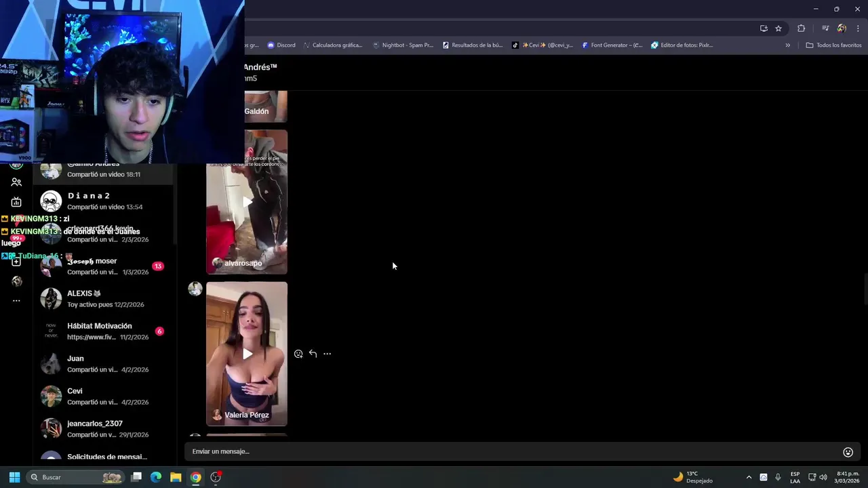Open the Juan conversation
Viewport: 868px width, 488px height.
click(x=103, y=364)
